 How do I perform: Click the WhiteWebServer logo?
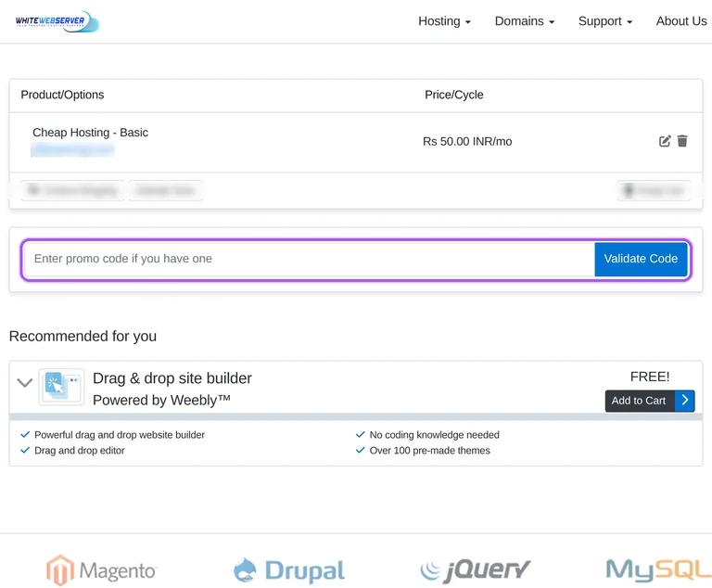point(57,21)
